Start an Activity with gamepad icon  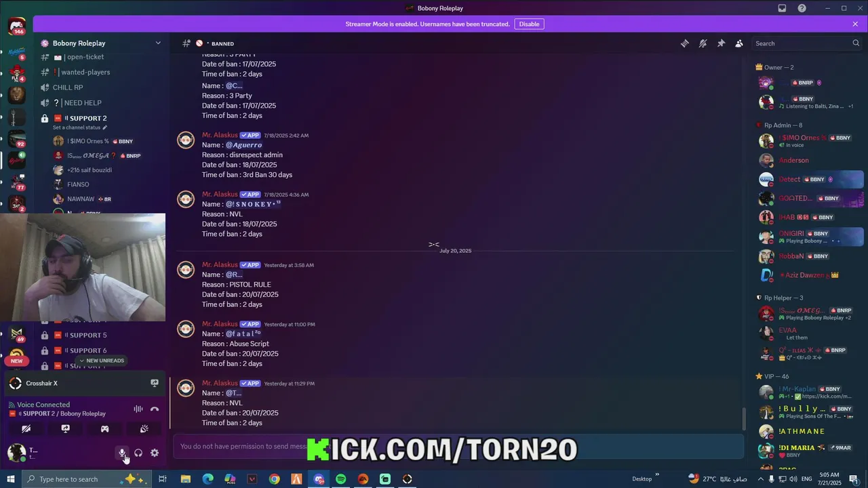point(105,429)
